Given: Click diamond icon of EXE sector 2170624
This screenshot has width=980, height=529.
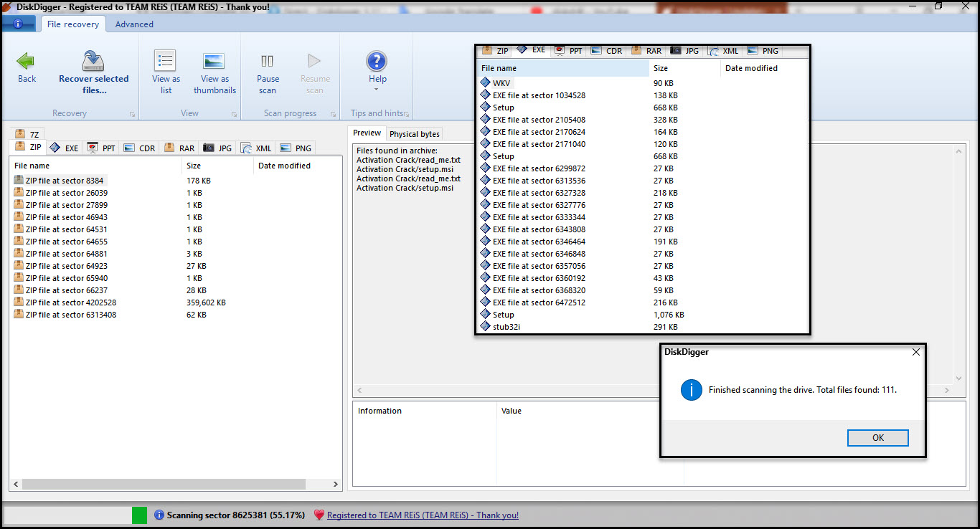Looking at the screenshot, I should (x=486, y=132).
